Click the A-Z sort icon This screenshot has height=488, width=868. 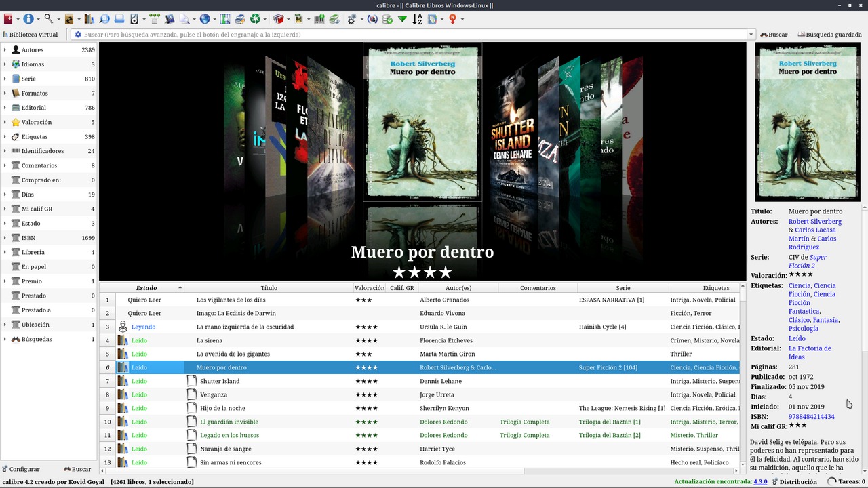click(x=417, y=19)
